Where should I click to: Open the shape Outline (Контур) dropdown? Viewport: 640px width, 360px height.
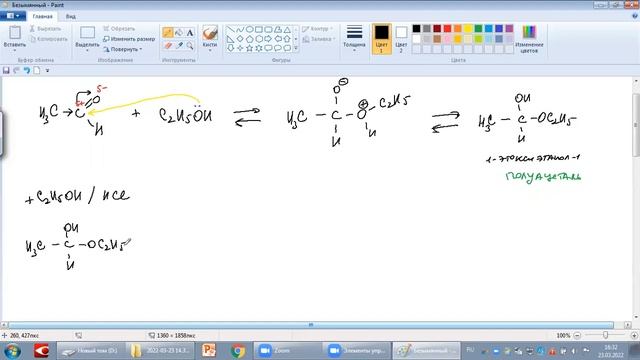click(x=318, y=29)
